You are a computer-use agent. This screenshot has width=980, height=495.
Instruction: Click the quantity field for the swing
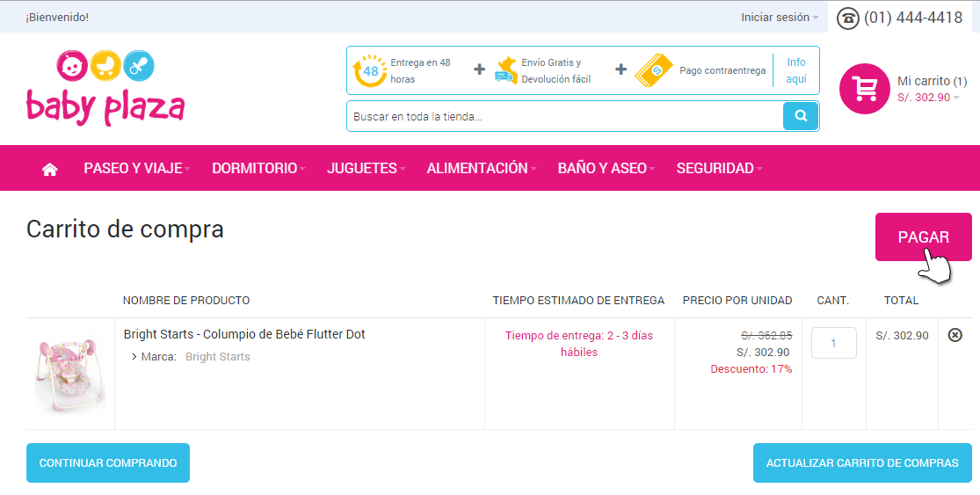pyautogui.click(x=834, y=343)
